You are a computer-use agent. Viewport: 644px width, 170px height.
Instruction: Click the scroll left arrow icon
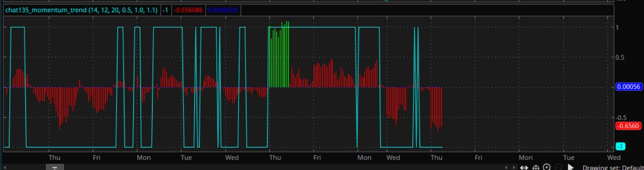pos(506,167)
